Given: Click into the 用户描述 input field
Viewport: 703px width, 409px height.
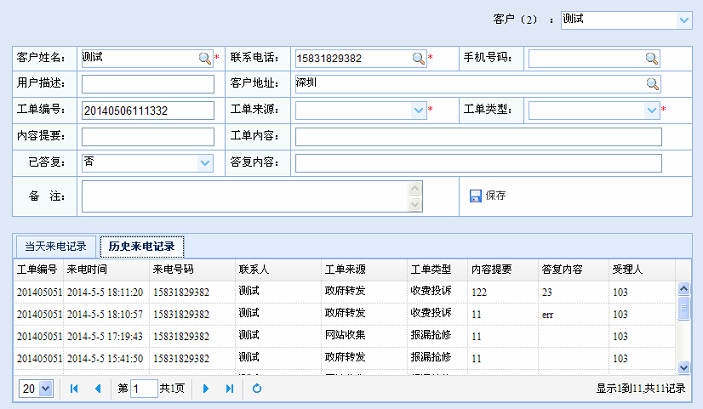Looking at the screenshot, I should point(148,84).
